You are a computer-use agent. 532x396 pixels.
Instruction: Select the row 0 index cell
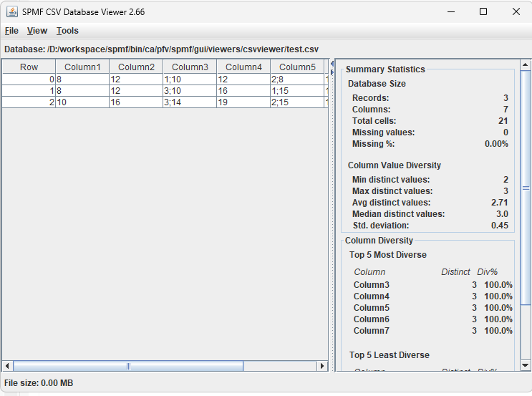29,79
